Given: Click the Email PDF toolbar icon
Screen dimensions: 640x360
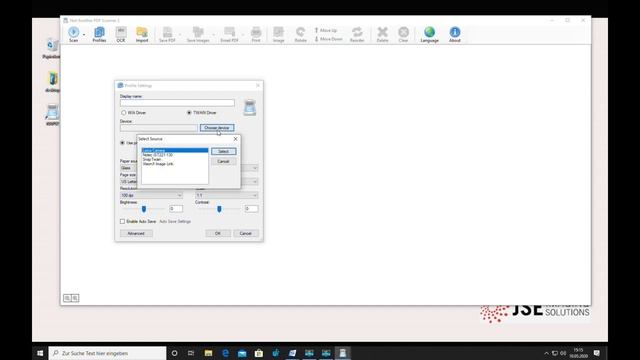Looking at the screenshot, I should click(x=229, y=34).
